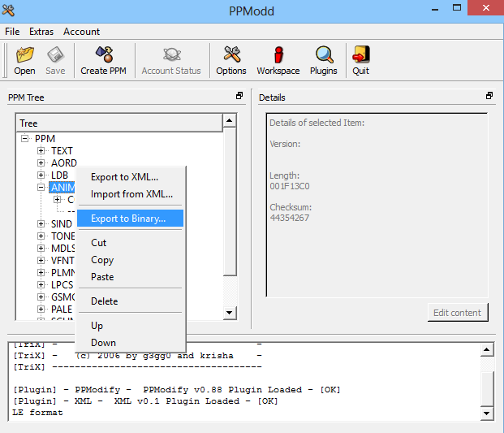Open Options via the tools icon
This screenshot has width=504, height=433.
click(x=232, y=54)
